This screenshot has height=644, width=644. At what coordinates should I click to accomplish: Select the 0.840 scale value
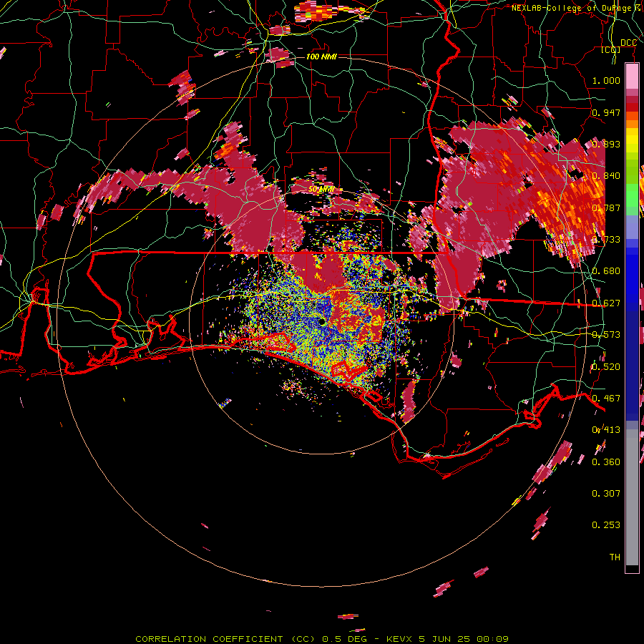(x=606, y=176)
